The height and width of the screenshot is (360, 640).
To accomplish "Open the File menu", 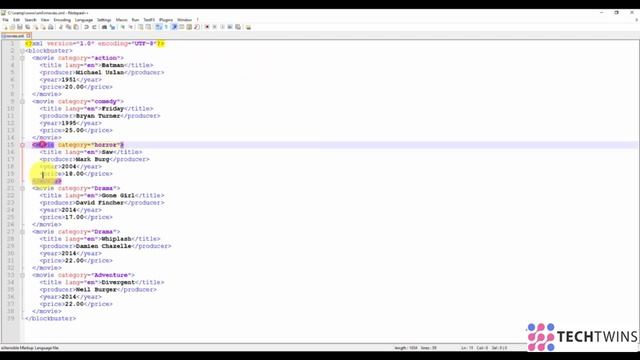I will pyautogui.click(x=5, y=20).
